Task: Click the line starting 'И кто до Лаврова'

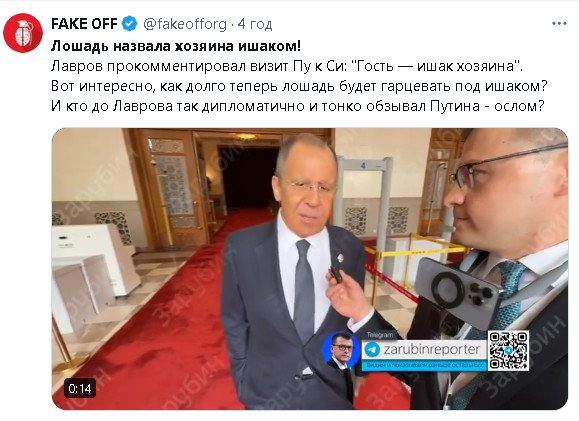Action: [x=298, y=106]
